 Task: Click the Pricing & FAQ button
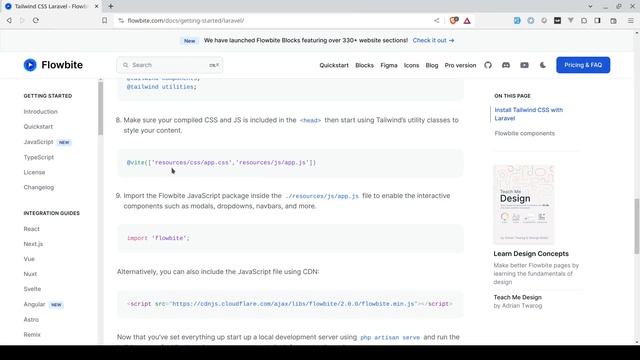[583, 65]
